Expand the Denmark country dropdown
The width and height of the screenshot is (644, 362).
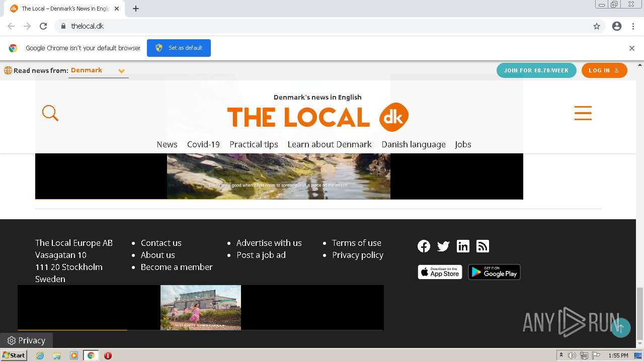(x=98, y=70)
